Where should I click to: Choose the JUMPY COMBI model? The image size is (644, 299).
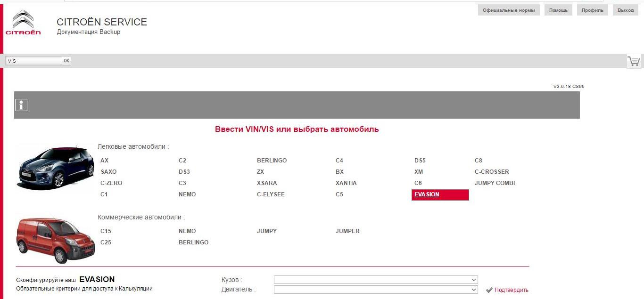click(495, 183)
